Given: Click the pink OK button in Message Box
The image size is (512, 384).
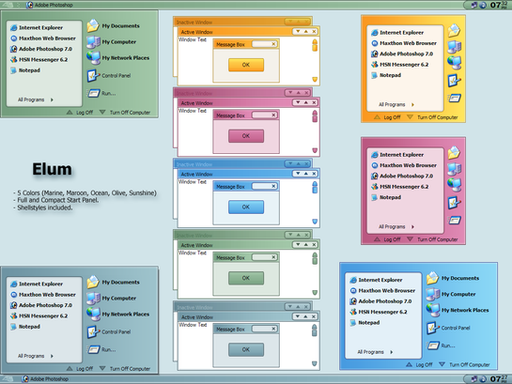Looking at the screenshot, I should click(x=246, y=136).
